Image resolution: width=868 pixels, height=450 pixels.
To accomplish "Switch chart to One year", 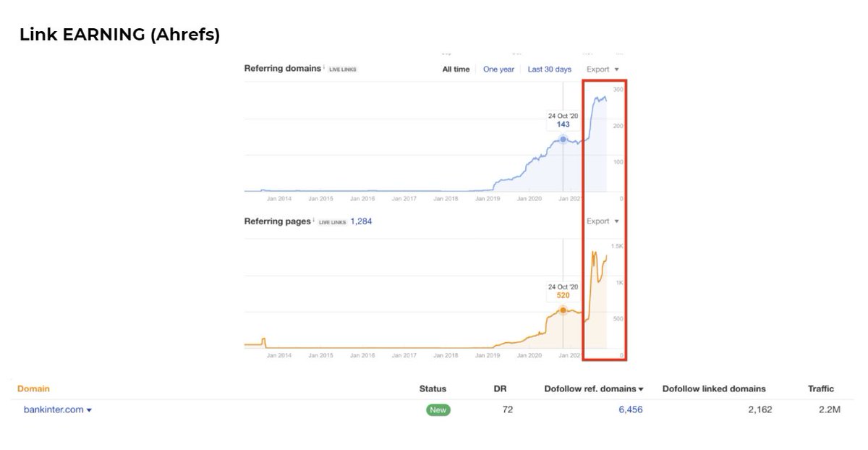I will click(498, 69).
